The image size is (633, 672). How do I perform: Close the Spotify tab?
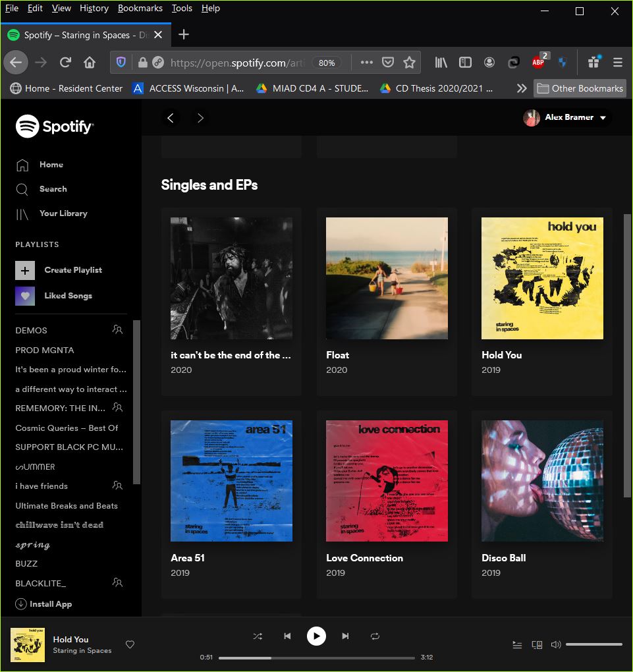(x=158, y=35)
